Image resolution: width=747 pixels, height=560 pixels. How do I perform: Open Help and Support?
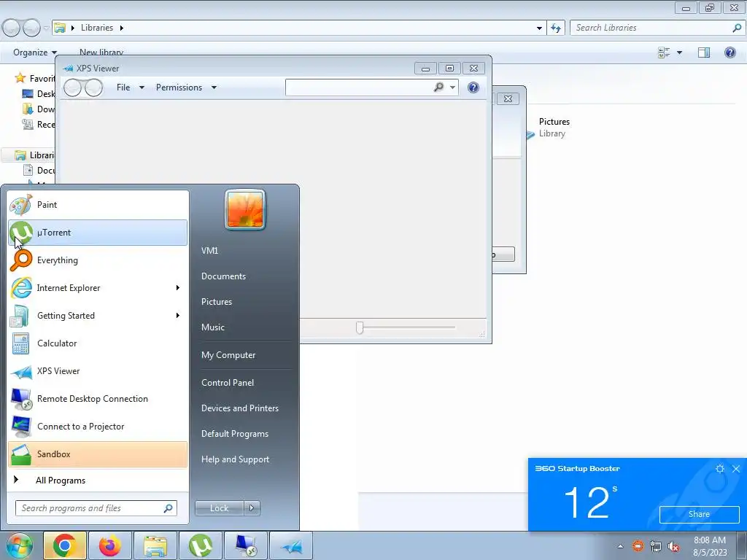point(236,459)
